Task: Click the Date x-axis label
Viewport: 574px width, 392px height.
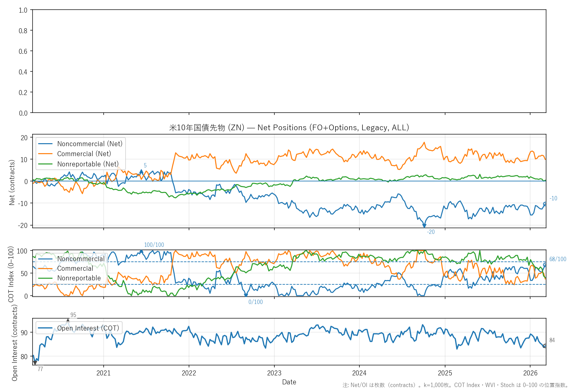Action: point(289,382)
